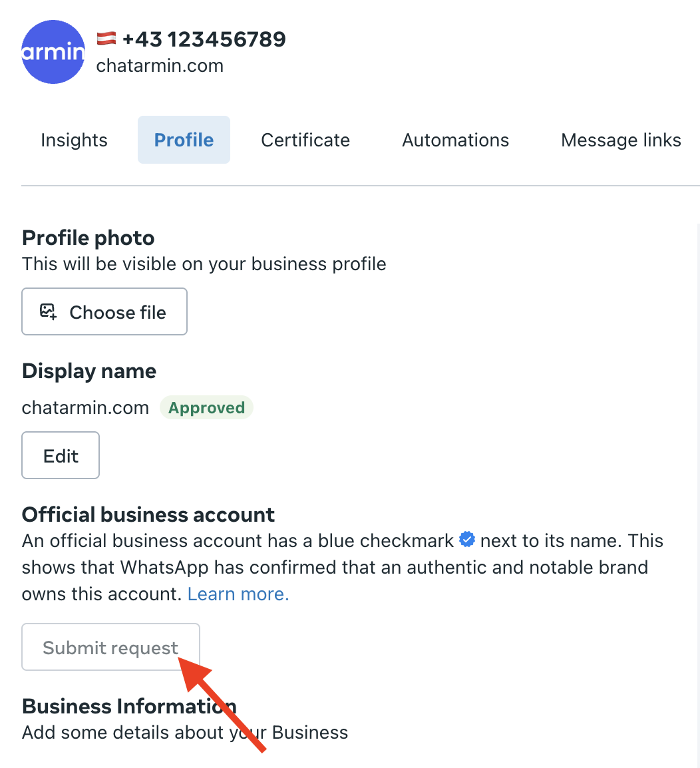Click chatarmin.com below the phone number

160,66
